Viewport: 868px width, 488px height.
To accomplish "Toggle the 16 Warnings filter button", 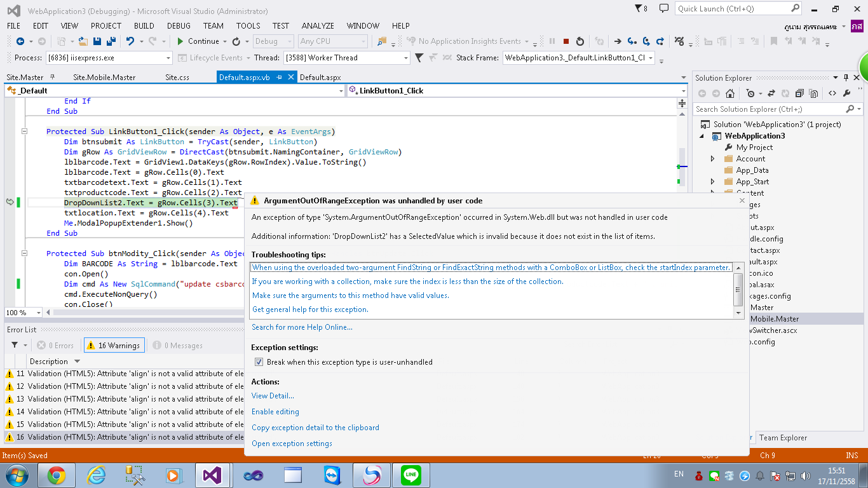I will pyautogui.click(x=113, y=346).
